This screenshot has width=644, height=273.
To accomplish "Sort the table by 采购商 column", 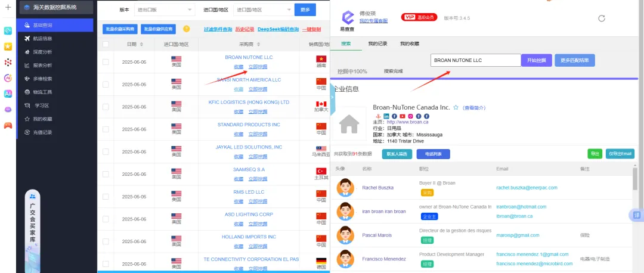I will coord(258,44).
